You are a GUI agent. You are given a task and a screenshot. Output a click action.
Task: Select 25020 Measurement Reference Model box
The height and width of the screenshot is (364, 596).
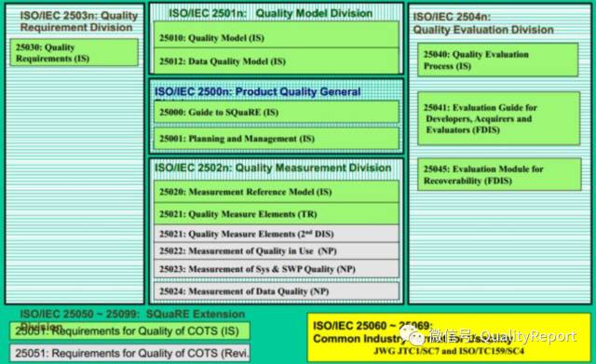click(277, 192)
